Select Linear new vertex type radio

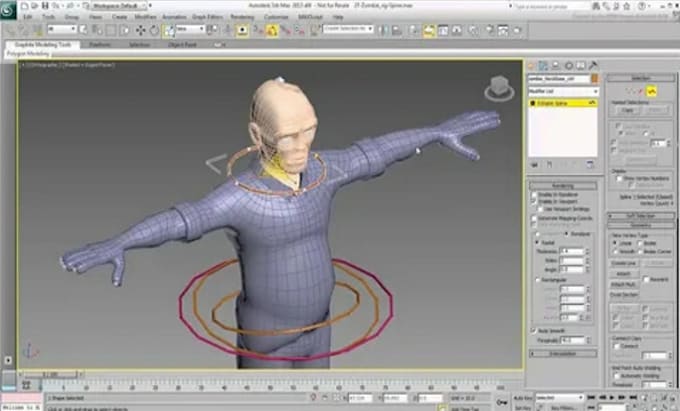pyautogui.click(x=615, y=243)
